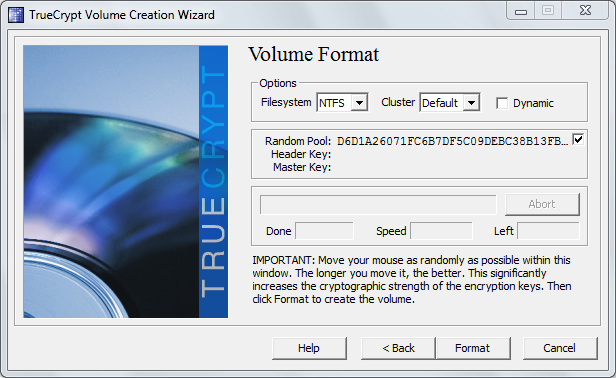Click the Cluster label
The width and height of the screenshot is (616, 378).
398,102
